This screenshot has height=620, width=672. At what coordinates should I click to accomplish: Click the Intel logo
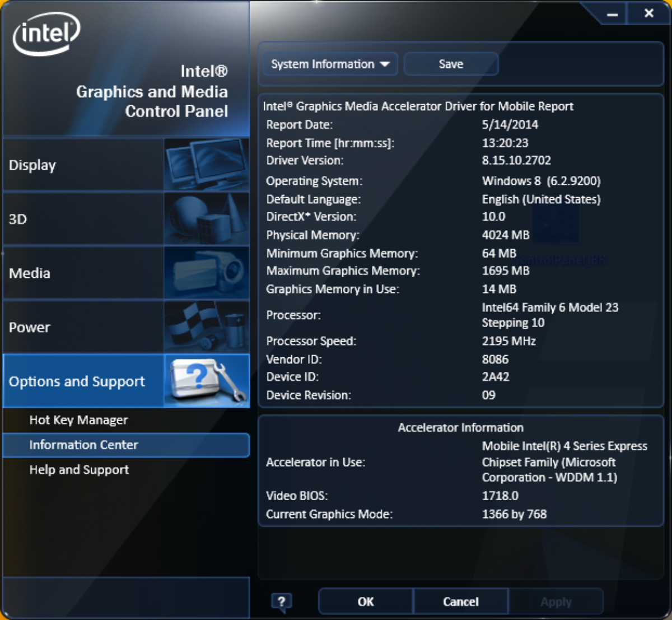click(x=46, y=34)
